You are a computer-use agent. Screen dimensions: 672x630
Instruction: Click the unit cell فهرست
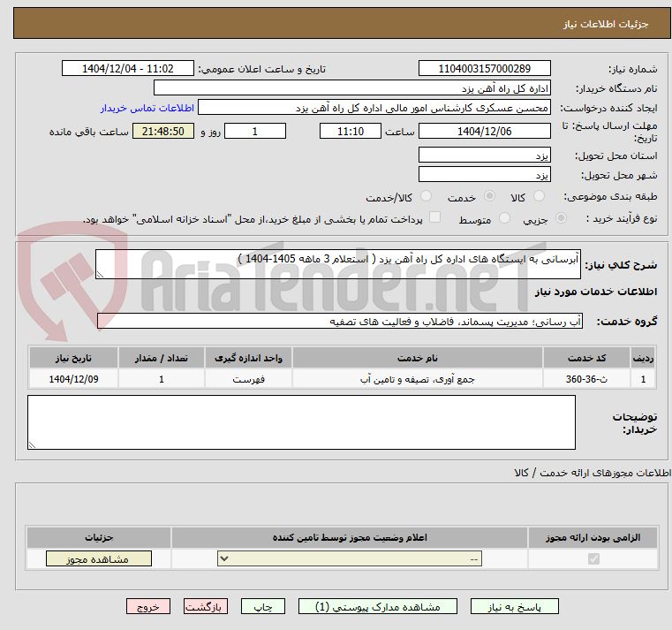pos(248,379)
